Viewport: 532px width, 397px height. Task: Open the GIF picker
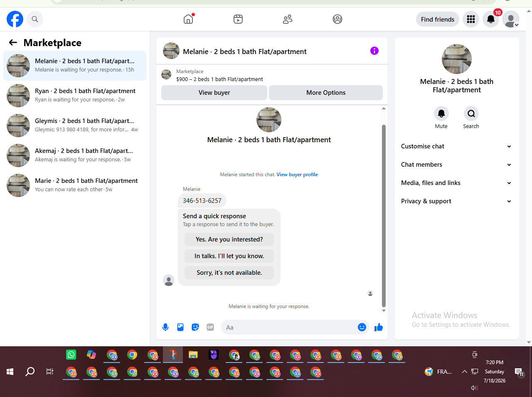click(x=210, y=327)
